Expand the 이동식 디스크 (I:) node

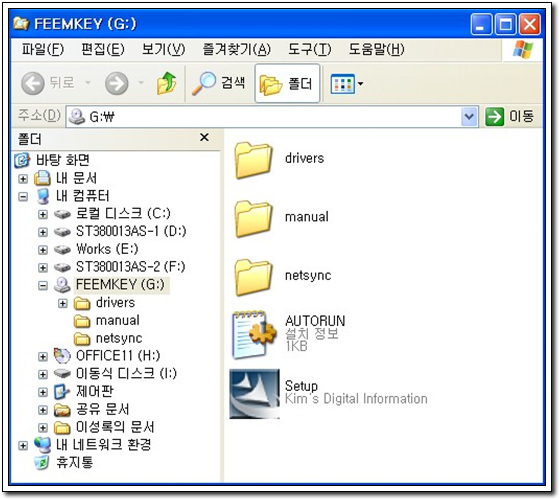43,374
